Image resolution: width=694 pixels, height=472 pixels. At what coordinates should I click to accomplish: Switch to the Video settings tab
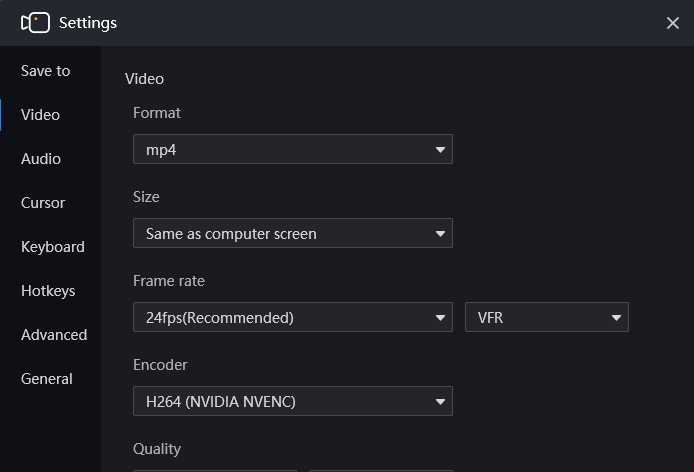[x=40, y=115]
